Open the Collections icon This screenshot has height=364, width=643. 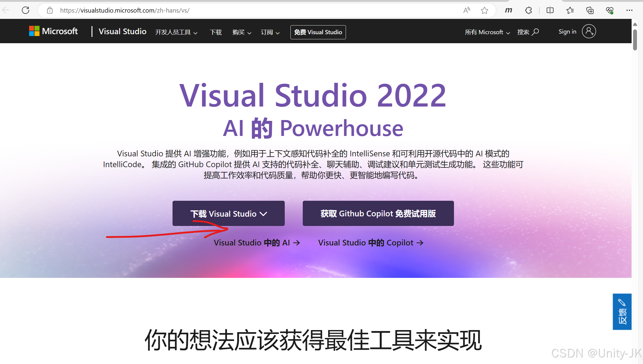590,11
